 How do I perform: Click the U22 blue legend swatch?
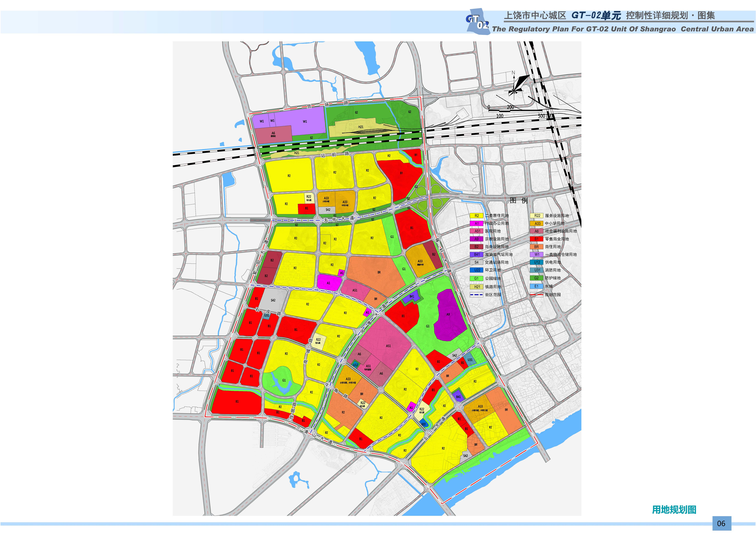(x=476, y=270)
